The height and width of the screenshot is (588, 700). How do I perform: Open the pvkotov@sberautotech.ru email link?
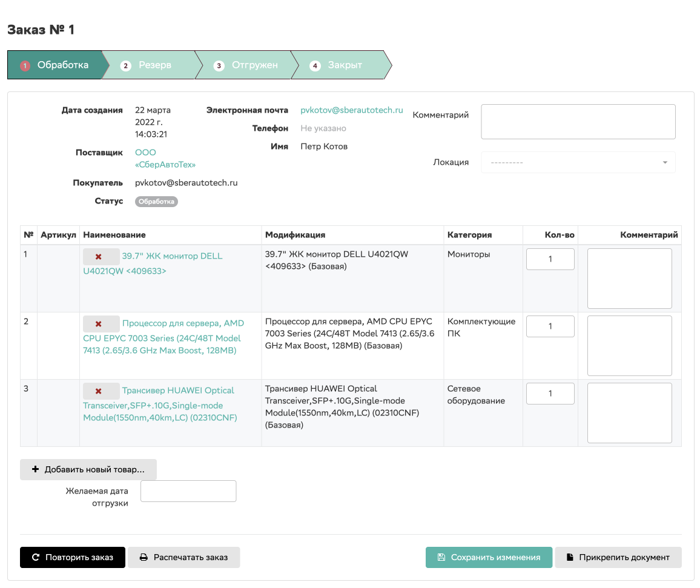click(351, 110)
